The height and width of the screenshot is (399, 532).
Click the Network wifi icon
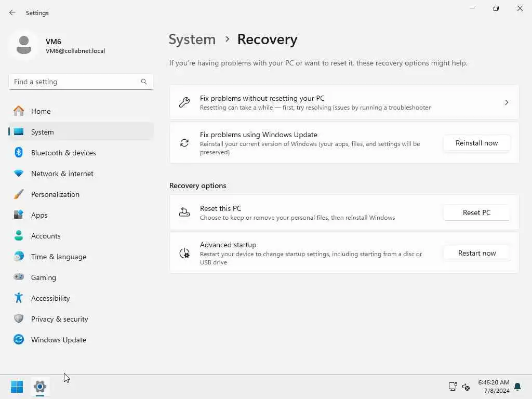tap(19, 173)
